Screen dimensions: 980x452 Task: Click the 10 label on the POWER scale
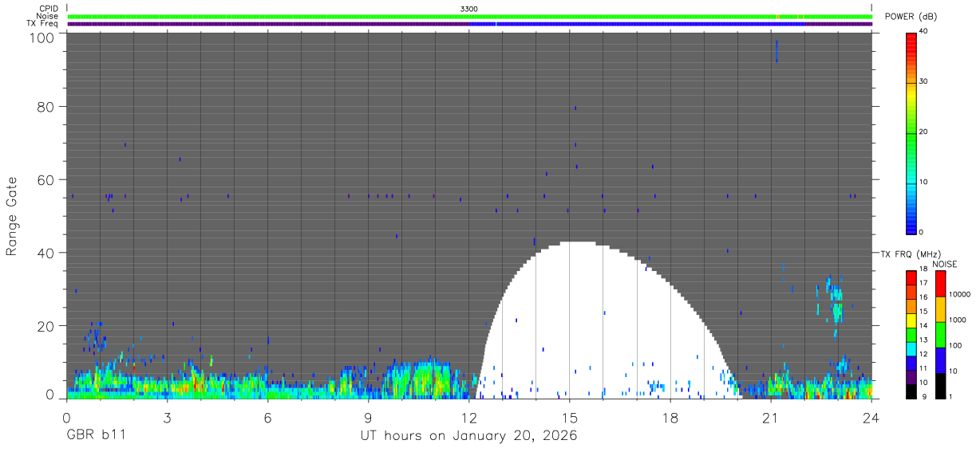pyautogui.click(x=924, y=182)
